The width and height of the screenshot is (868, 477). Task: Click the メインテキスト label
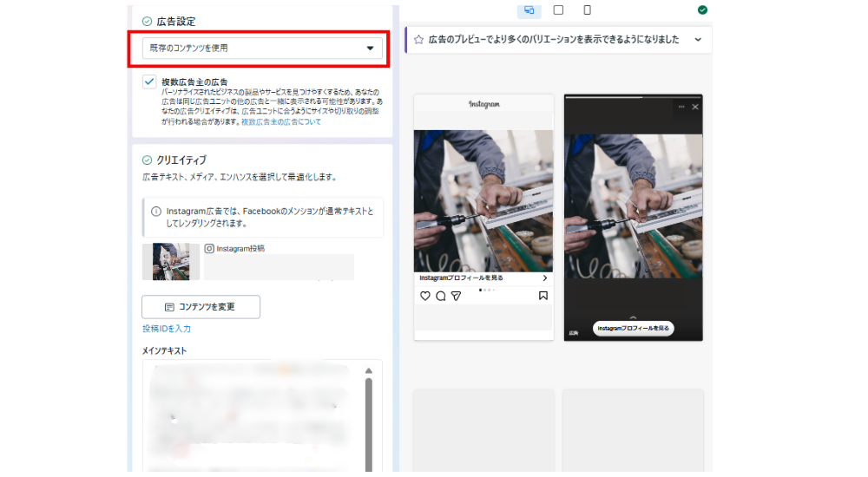164,351
